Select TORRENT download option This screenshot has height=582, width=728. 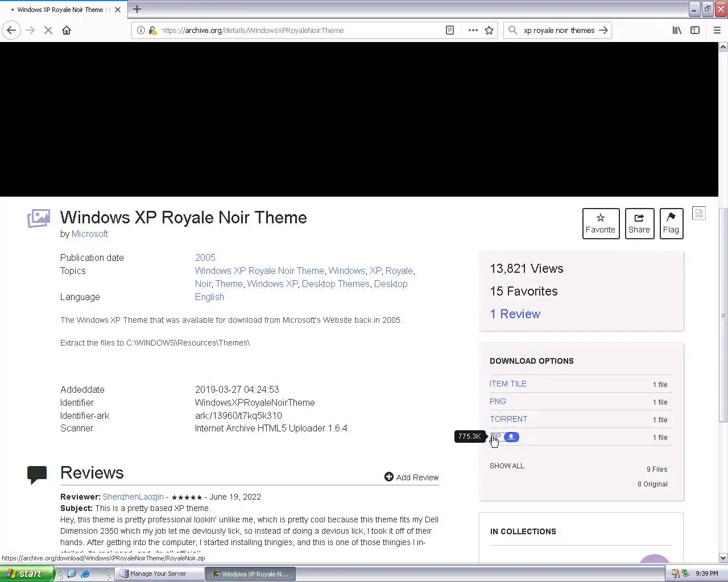pyautogui.click(x=508, y=419)
